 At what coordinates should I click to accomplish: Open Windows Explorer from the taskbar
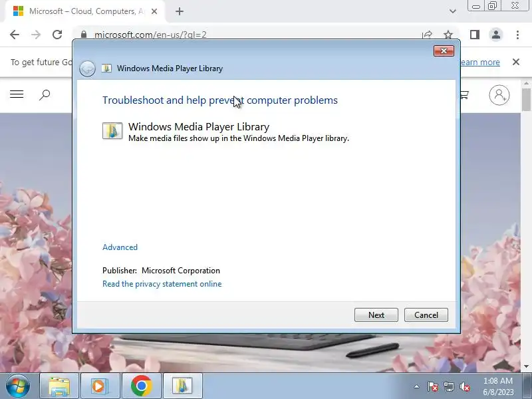pyautogui.click(x=59, y=386)
